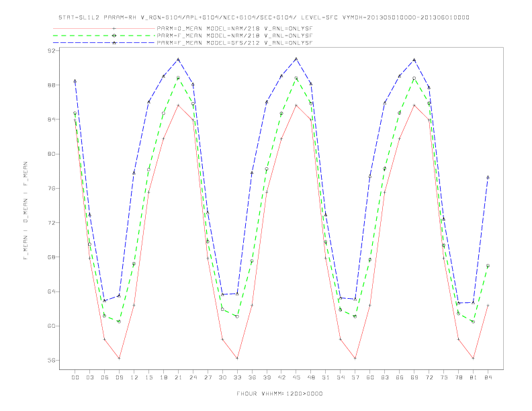
Task: Click the x-axis tick label 00
Action: [x=75, y=377]
